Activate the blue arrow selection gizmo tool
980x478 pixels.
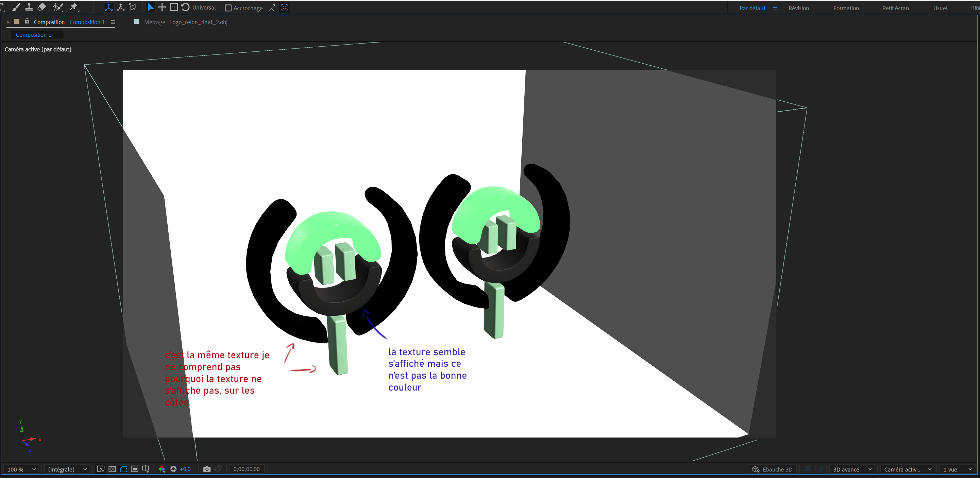(151, 7)
